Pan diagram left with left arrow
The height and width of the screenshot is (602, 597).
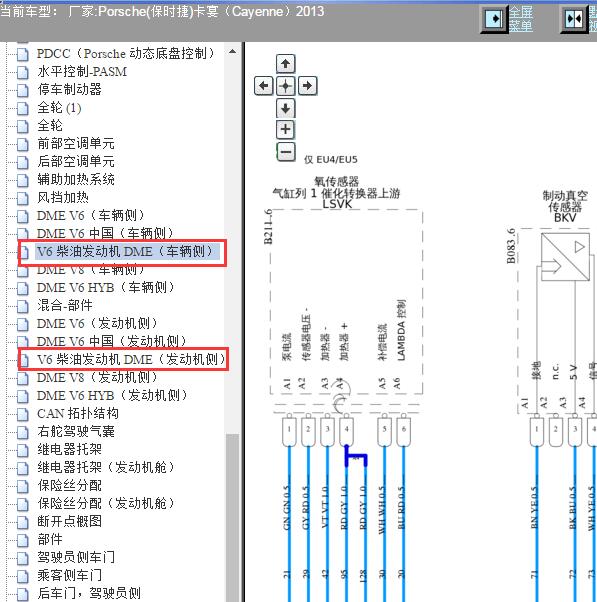pyautogui.click(x=264, y=86)
